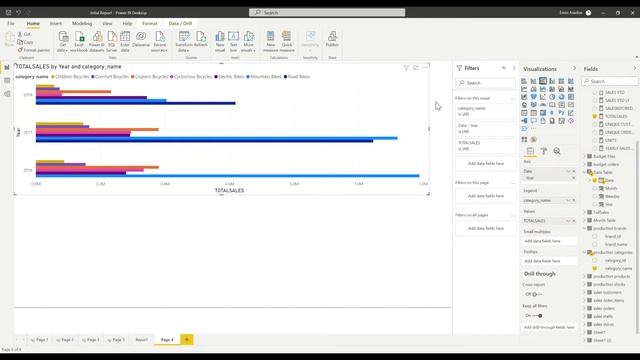The image size is (640, 360).
Task: Collapse the Visualizations pane chevron
Action: coord(575,68)
